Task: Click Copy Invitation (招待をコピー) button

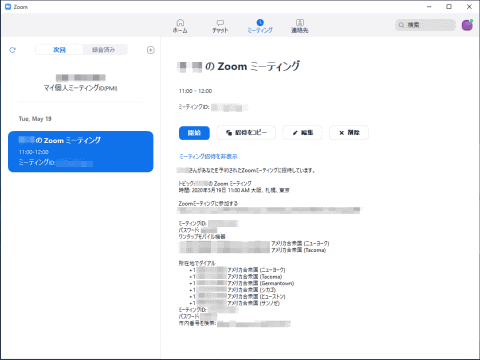Action: tap(246, 133)
